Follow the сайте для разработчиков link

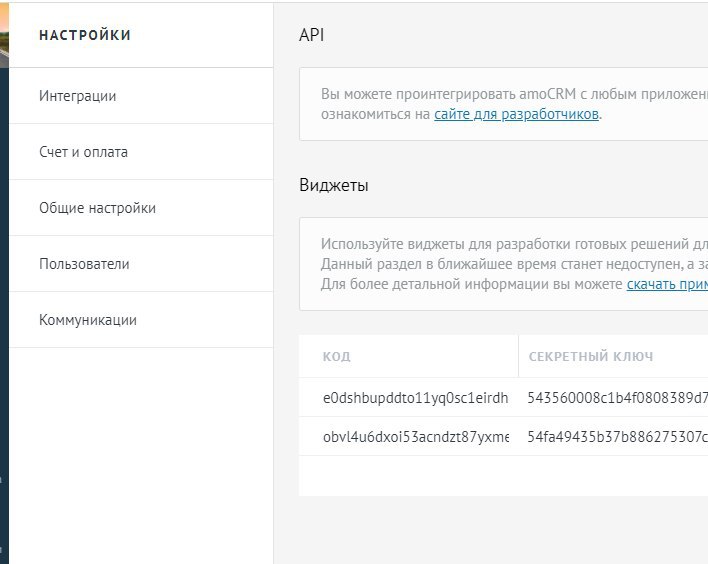[x=516, y=114]
